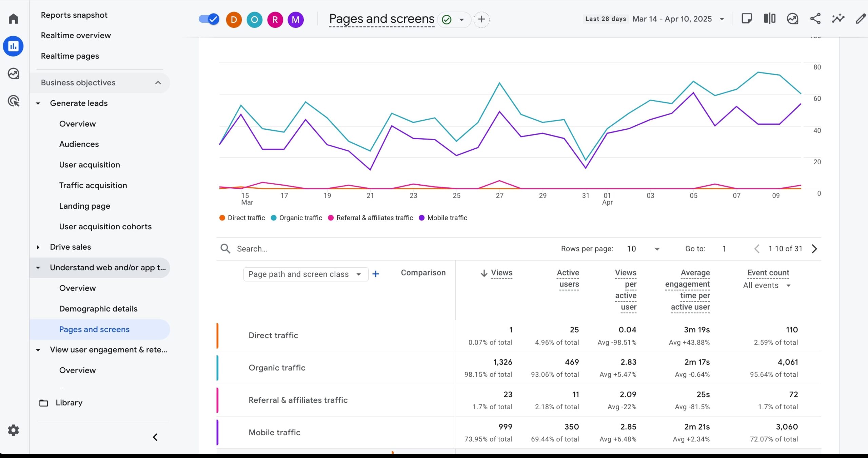Go to next page of table rows
868x458 pixels.
pyautogui.click(x=815, y=249)
